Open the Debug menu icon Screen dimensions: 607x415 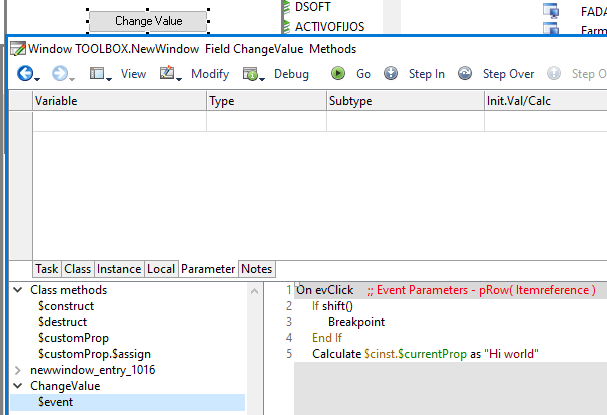point(252,74)
